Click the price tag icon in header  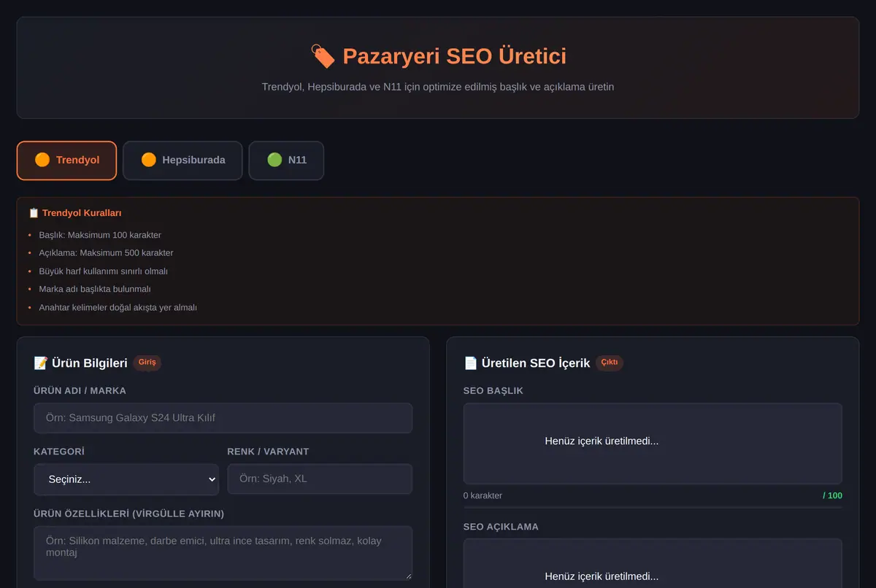click(x=322, y=56)
